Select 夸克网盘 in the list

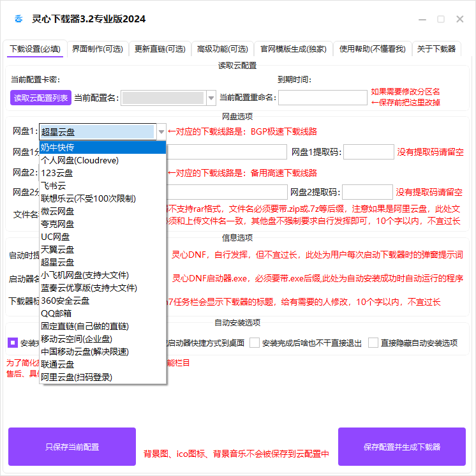pos(102,224)
